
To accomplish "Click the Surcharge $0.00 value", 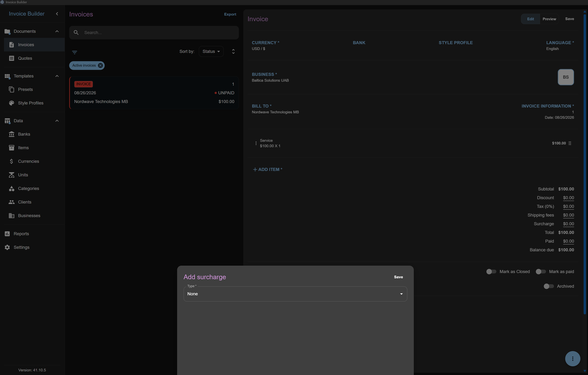I will point(568,224).
